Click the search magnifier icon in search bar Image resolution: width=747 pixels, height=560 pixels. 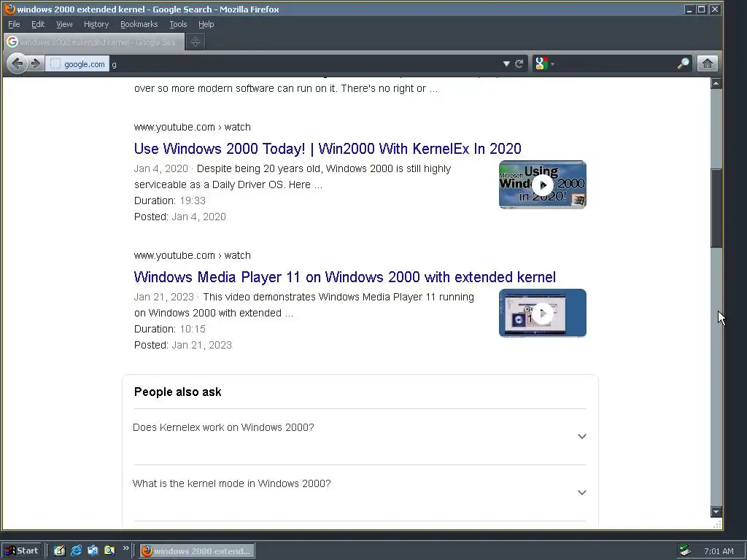683,64
